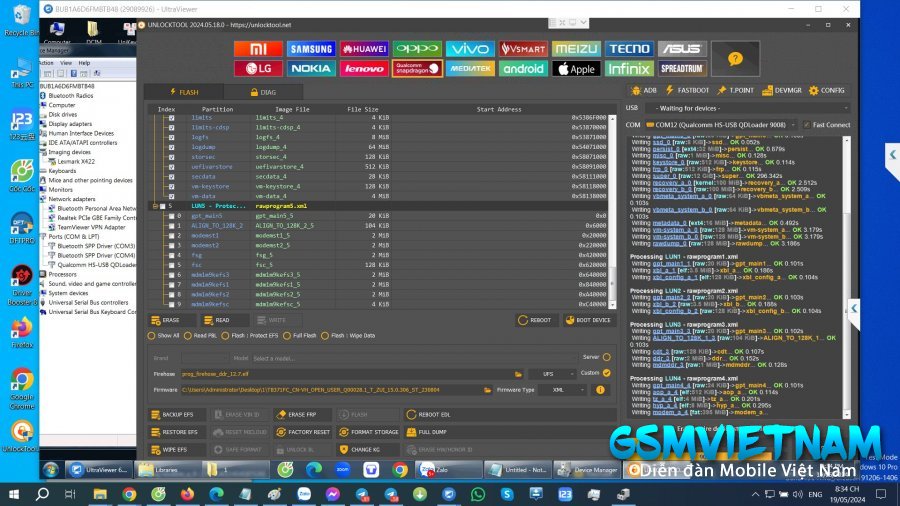Select the Samsung brand logo
Viewport: 900px width, 506px height.
[311, 49]
